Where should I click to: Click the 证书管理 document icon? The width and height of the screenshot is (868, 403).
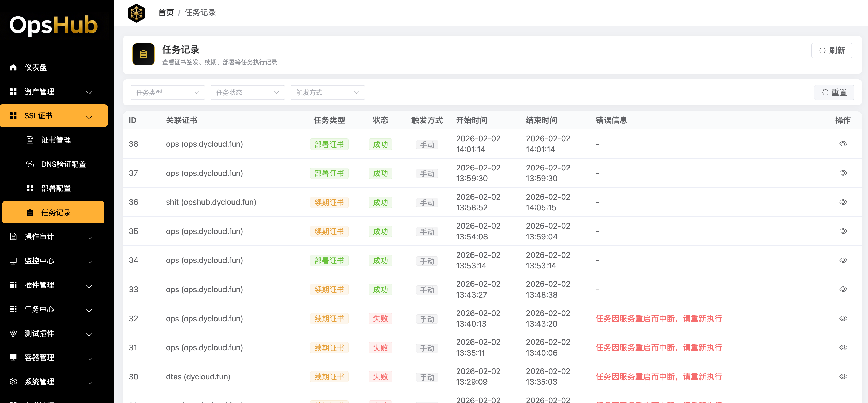point(30,140)
